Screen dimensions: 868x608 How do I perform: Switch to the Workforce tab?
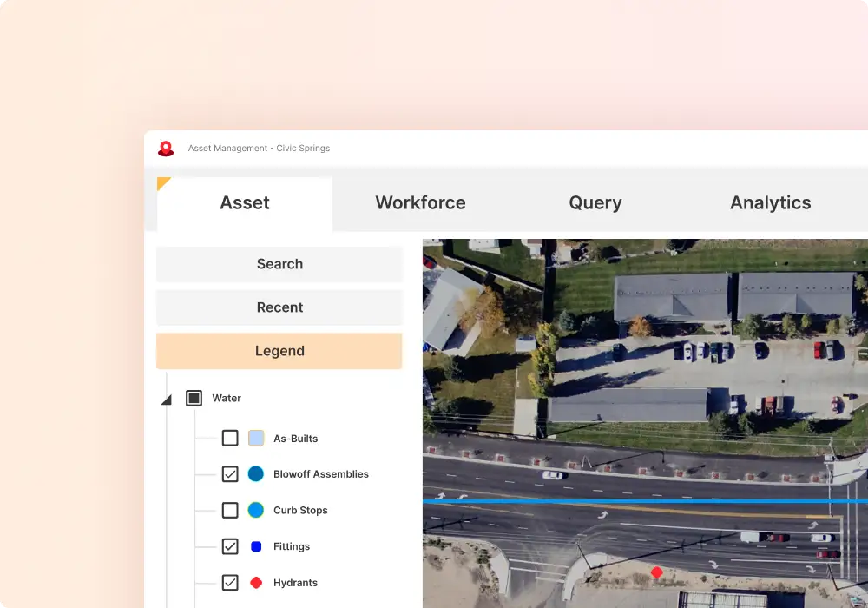pos(420,203)
